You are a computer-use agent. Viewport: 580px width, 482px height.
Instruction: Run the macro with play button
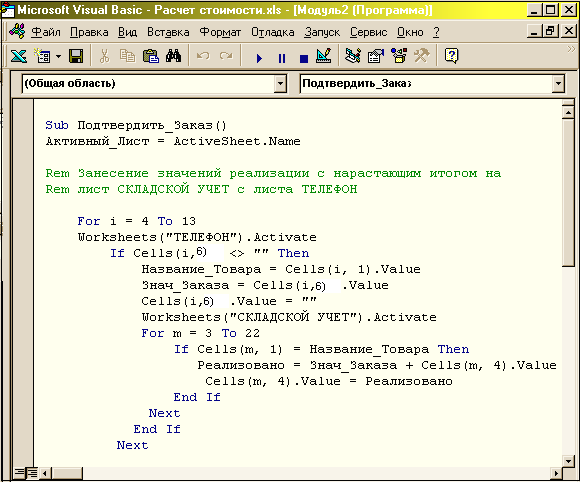click(x=259, y=58)
